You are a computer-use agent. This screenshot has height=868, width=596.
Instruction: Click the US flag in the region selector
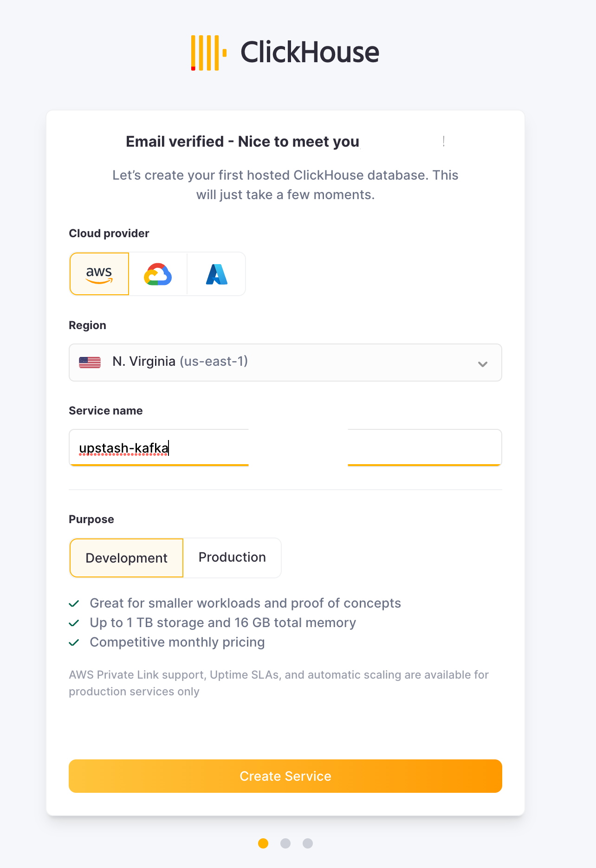coord(90,362)
